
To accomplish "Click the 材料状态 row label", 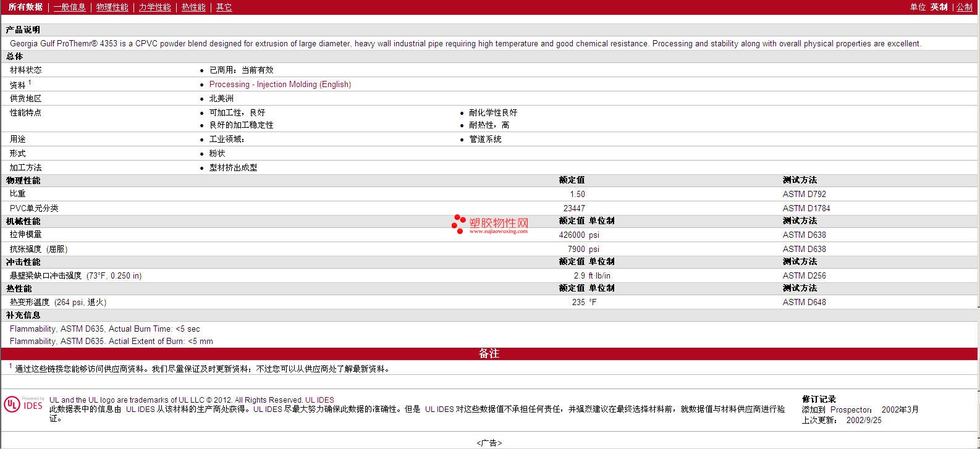I will pos(26,70).
